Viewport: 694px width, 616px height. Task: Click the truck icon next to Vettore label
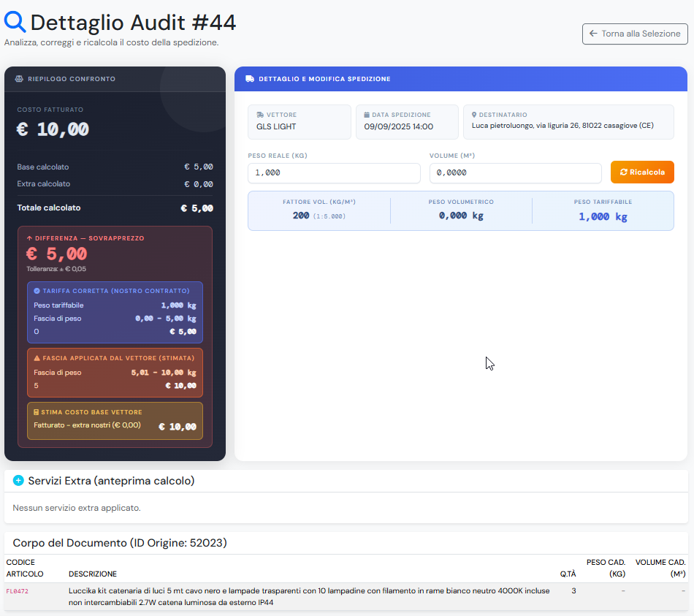(260, 115)
